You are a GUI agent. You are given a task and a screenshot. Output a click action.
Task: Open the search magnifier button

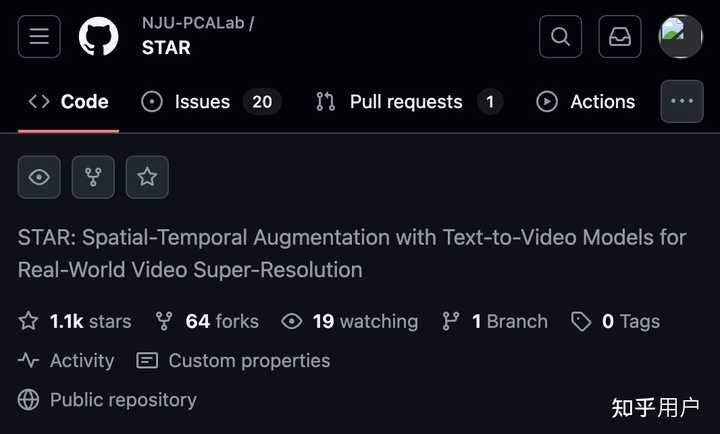point(560,37)
